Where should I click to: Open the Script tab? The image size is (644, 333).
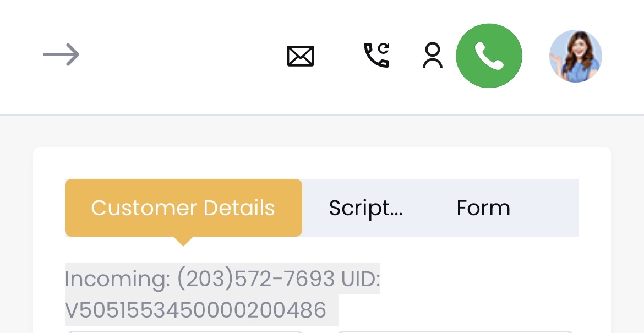point(365,208)
